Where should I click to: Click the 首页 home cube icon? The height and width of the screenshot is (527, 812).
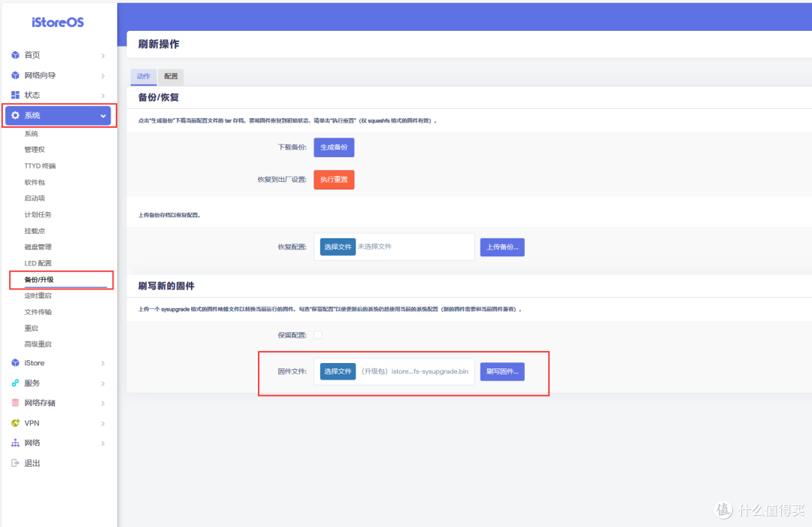point(15,56)
